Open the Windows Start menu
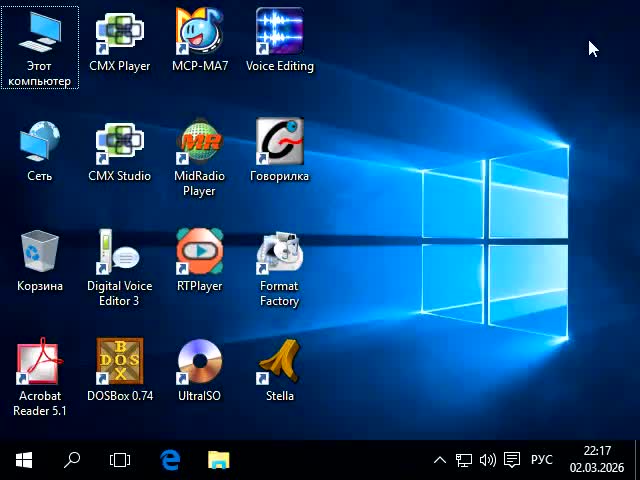640x480 pixels. (x=24, y=460)
